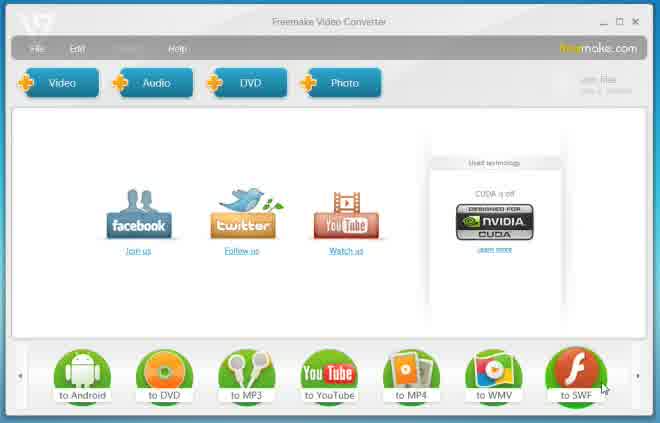
Task: Add audio using the Audio button
Action: point(153,83)
